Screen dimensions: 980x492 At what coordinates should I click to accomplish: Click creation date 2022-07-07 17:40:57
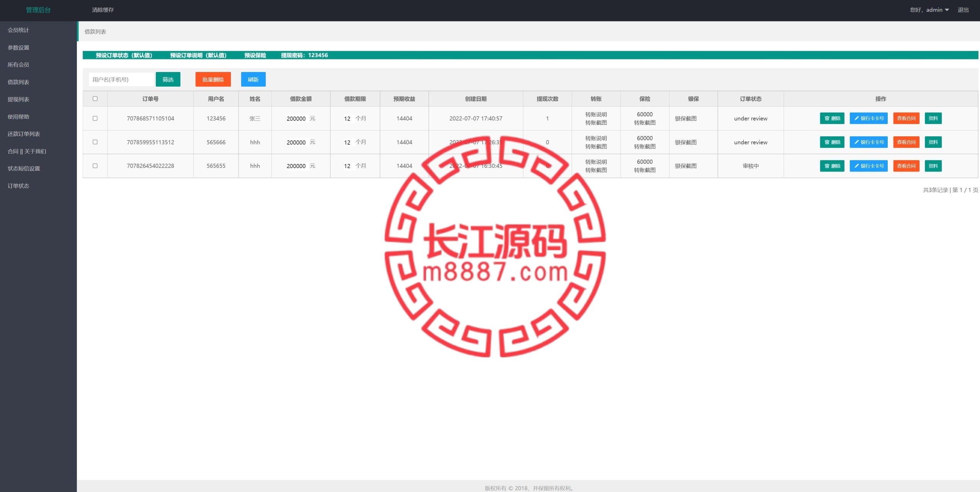476,119
